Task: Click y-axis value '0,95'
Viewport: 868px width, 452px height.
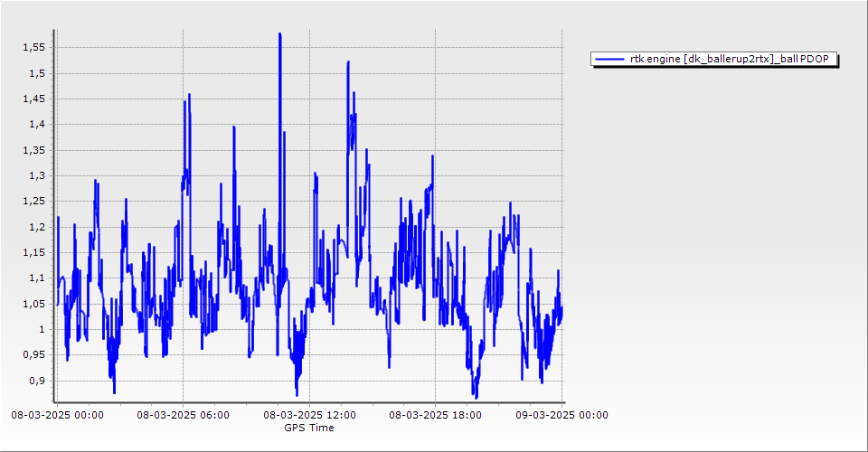Action: pyautogui.click(x=33, y=355)
